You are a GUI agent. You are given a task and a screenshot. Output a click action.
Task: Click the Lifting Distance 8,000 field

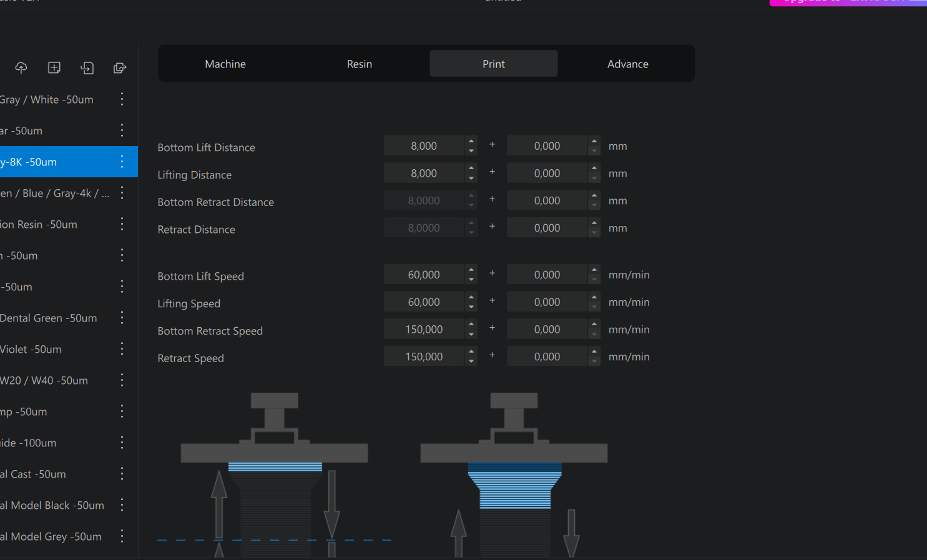(x=424, y=174)
